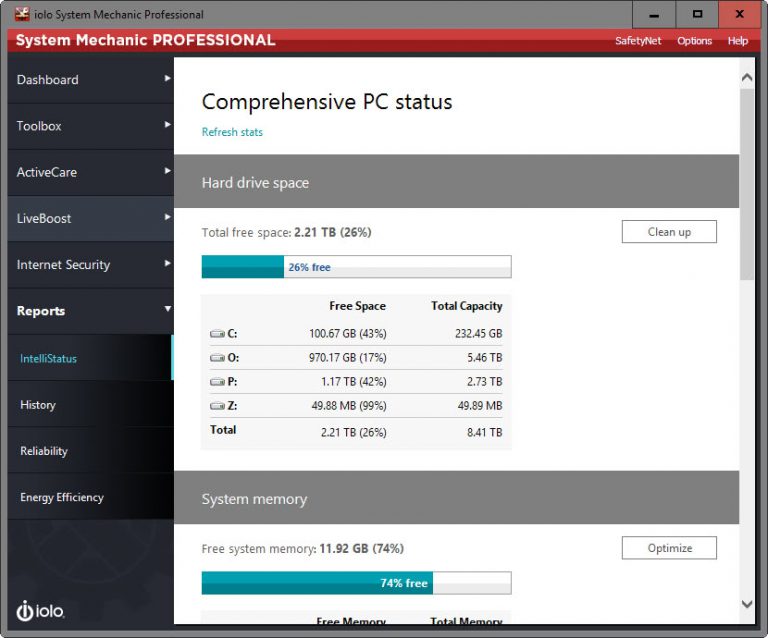Screen dimensions: 768x638
Task: Click the 26% free drive space bar
Action: tap(357, 267)
